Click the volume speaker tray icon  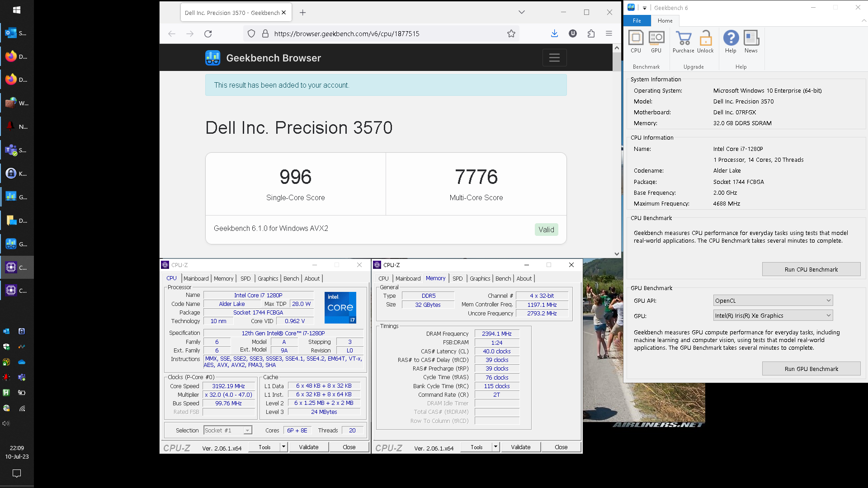pos(6,423)
